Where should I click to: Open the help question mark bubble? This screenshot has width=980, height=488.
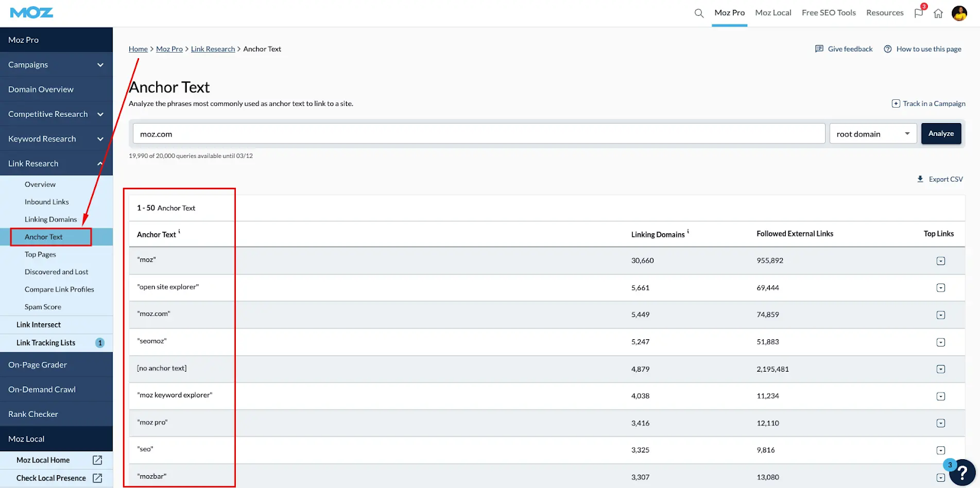962,472
